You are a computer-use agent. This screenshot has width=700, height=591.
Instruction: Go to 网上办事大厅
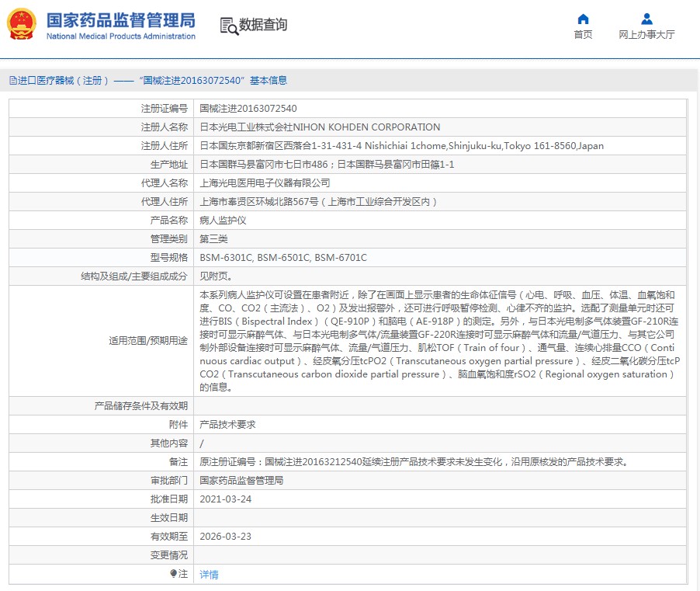pos(646,34)
